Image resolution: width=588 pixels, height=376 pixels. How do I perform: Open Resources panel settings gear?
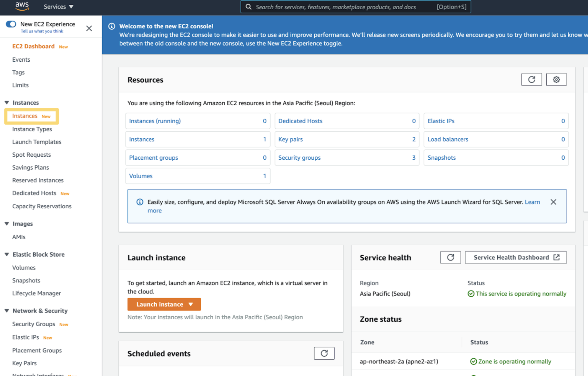(556, 80)
